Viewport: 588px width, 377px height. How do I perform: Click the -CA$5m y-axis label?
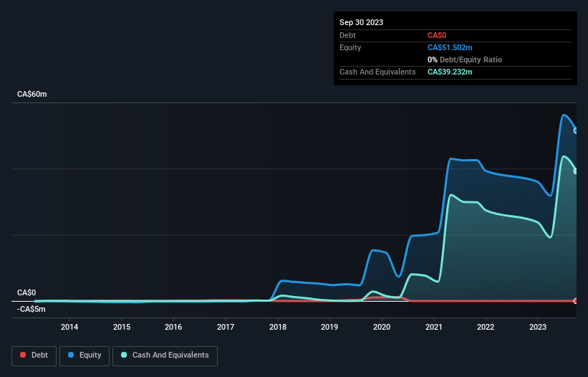[31, 309]
